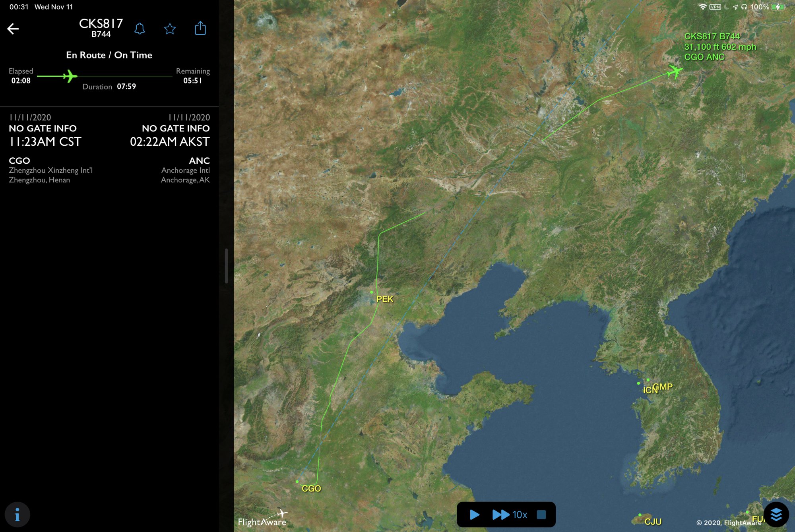Enable flight alerts with bell icon
Viewport: 795px width, 532px height.
(x=140, y=29)
